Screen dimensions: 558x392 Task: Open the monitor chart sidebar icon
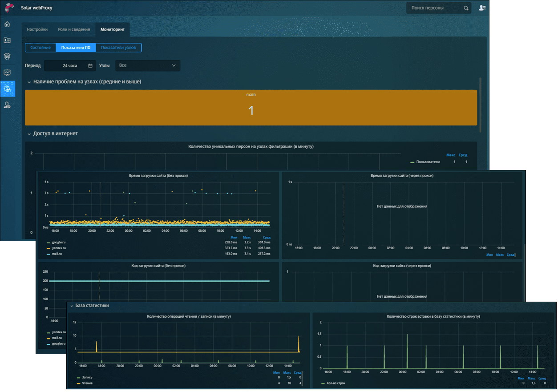(7, 73)
